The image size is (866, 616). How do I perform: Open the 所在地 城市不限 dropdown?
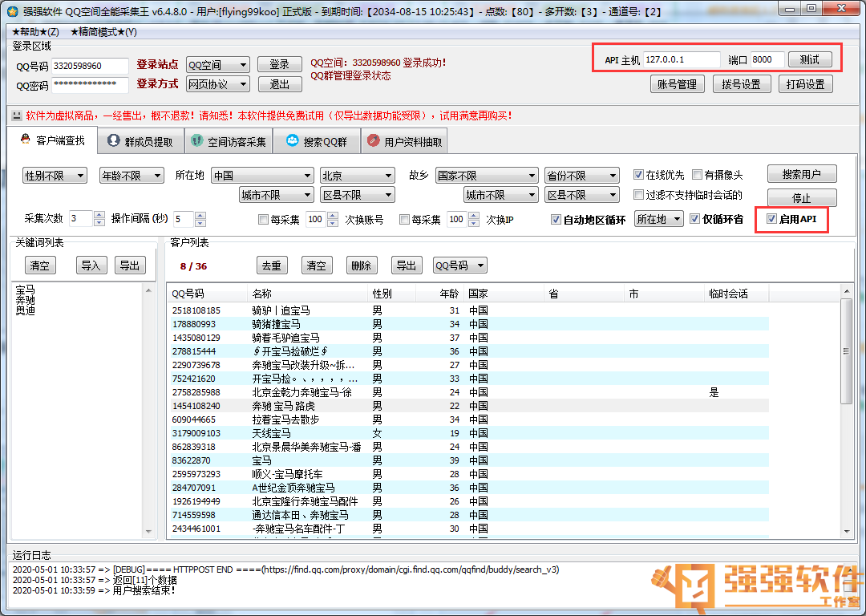point(277,195)
